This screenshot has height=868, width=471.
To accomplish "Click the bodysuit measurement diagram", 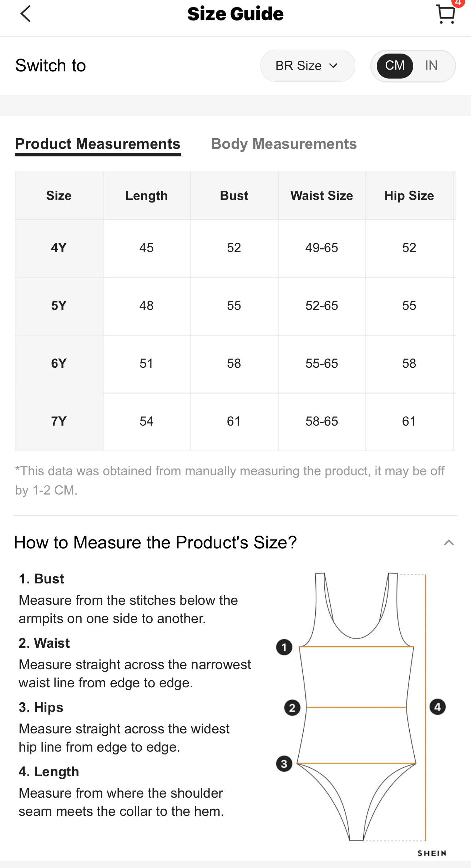I will (x=360, y=707).
